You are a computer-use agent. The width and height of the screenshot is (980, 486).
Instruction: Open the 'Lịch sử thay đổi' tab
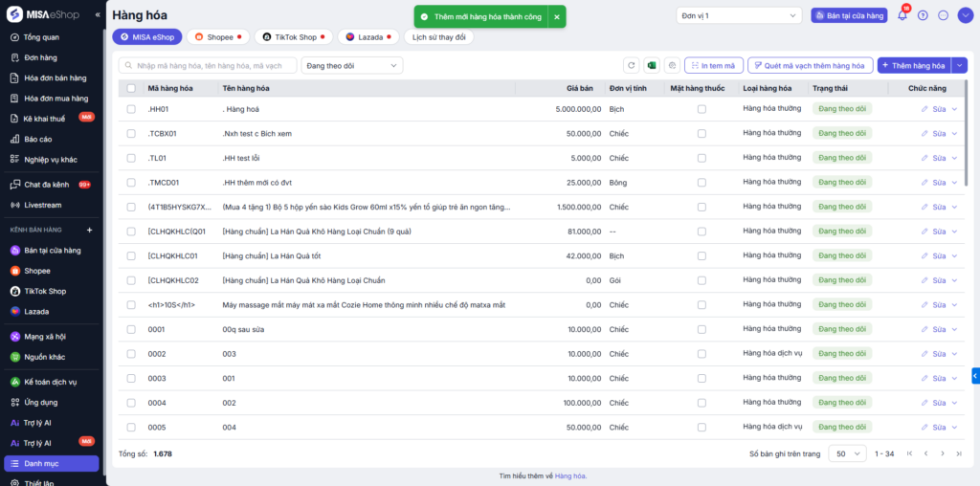pos(438,36)
